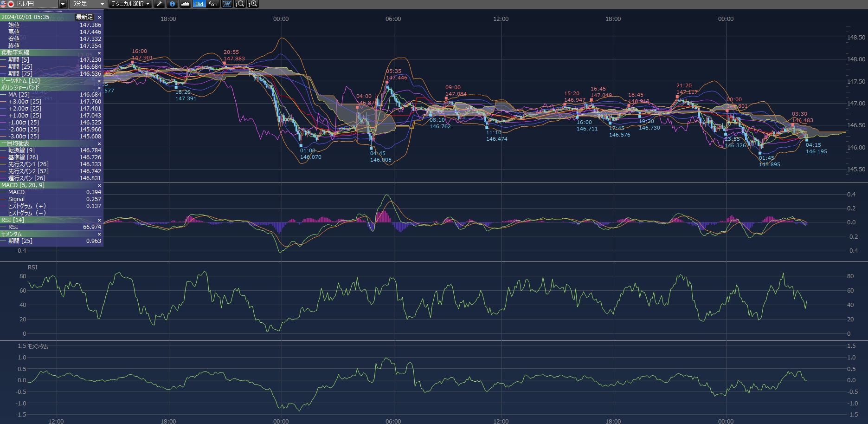Close the MACD [5, 20, 9] indicator
Screen dimensions: 868x424
coord(99,185)
